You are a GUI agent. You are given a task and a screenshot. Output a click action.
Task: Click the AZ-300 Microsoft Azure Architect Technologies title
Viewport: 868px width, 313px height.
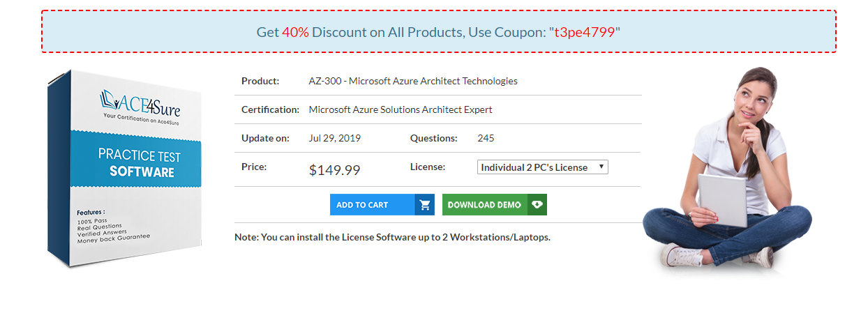(x=413, y=81)
